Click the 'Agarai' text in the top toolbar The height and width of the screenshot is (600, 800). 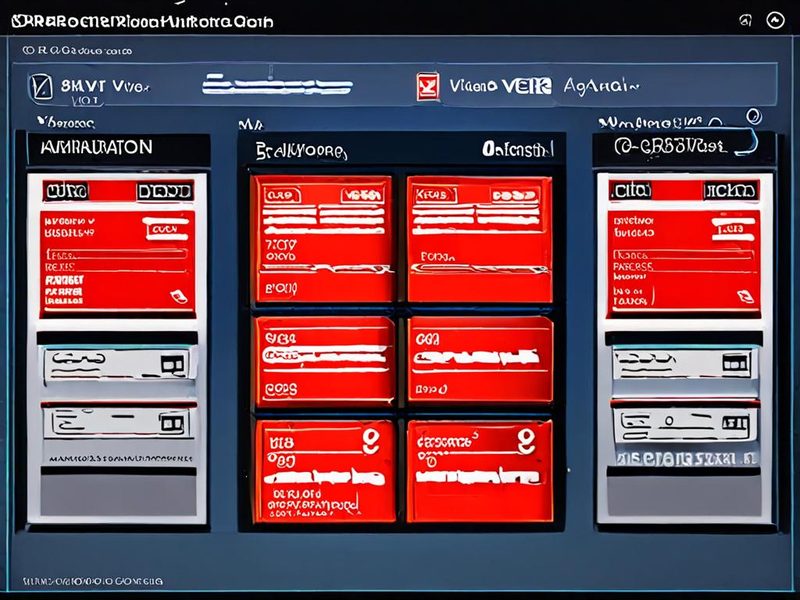(x=601, y=86)
